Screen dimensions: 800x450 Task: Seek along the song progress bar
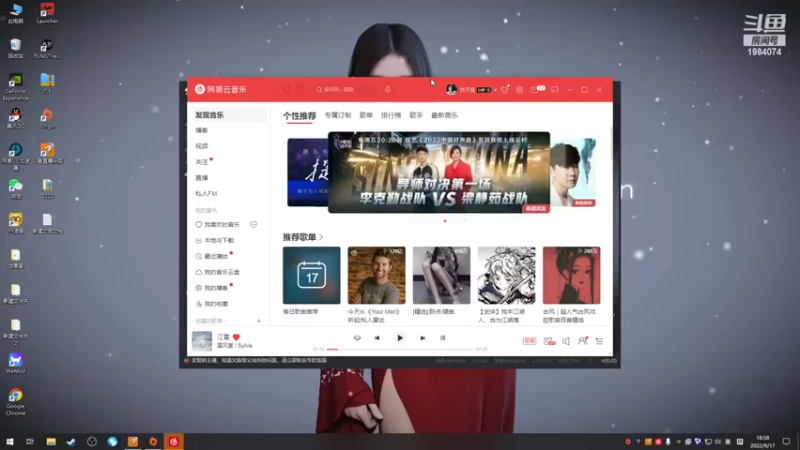pyautogui.click(x=400, y=349)
